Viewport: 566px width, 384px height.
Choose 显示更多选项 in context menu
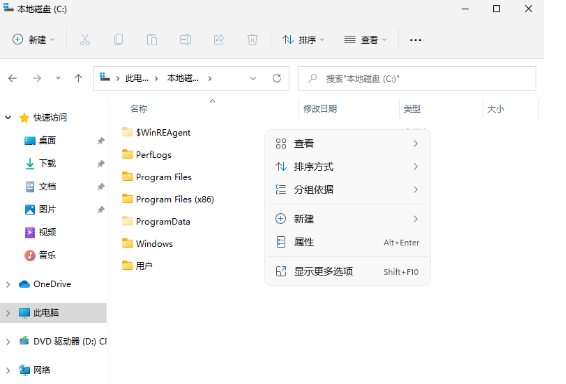(x=347, y=271)
